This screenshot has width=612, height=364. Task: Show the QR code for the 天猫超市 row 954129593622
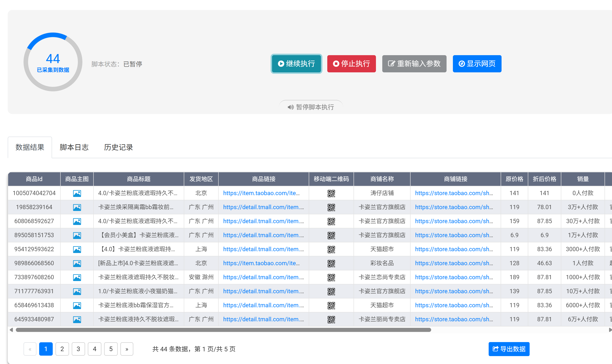[331, 249]
